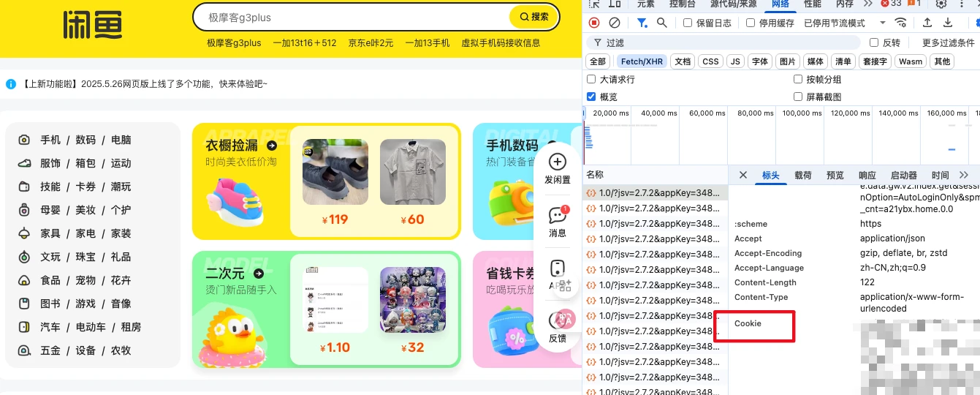Click the icon beside 手机 / 数码 / 电脑
This screenshot has height=395, width=980.
24,140
